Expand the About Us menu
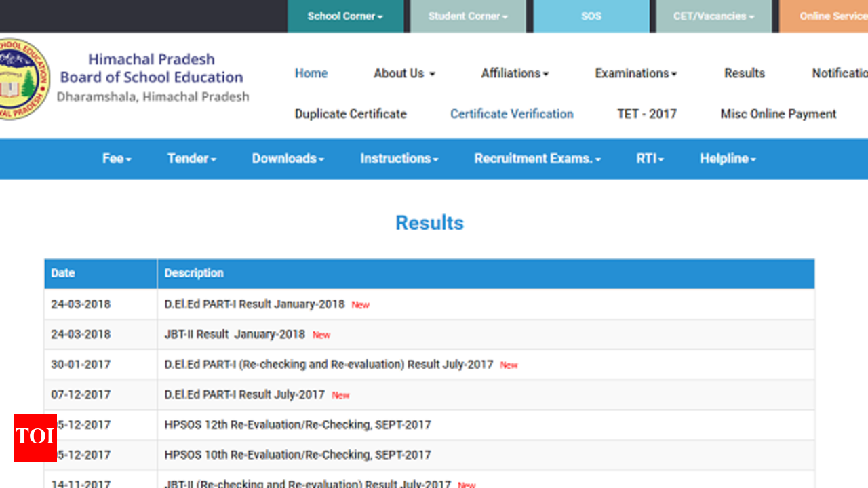The width and height of the screenshot is (868, 488). pyautogui.click(x=404, y=73)
